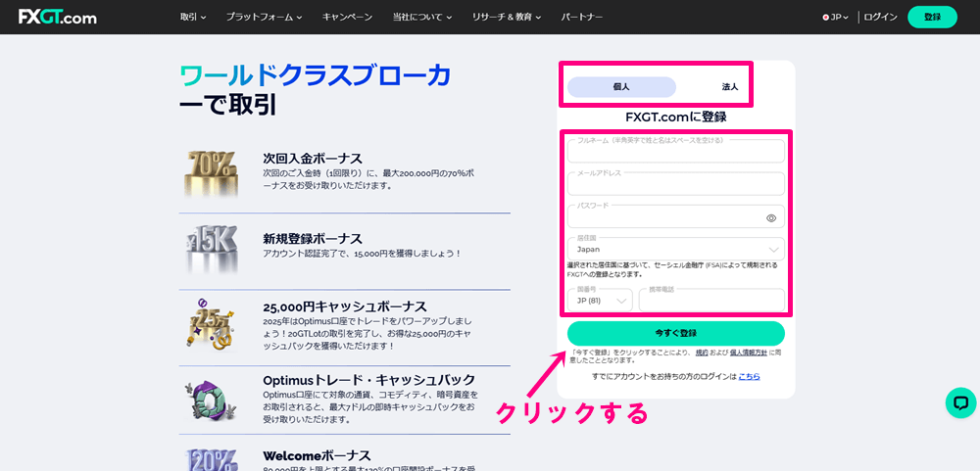Focus the 携帯電話 input field
The width and height of the screenshot is (980, 471).
[x=711, y=300]
